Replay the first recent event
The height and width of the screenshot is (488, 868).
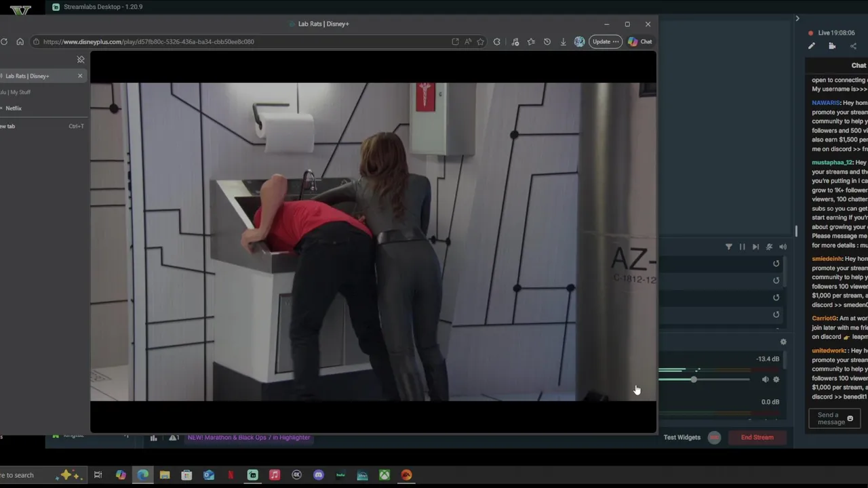(x=776, y=264)
